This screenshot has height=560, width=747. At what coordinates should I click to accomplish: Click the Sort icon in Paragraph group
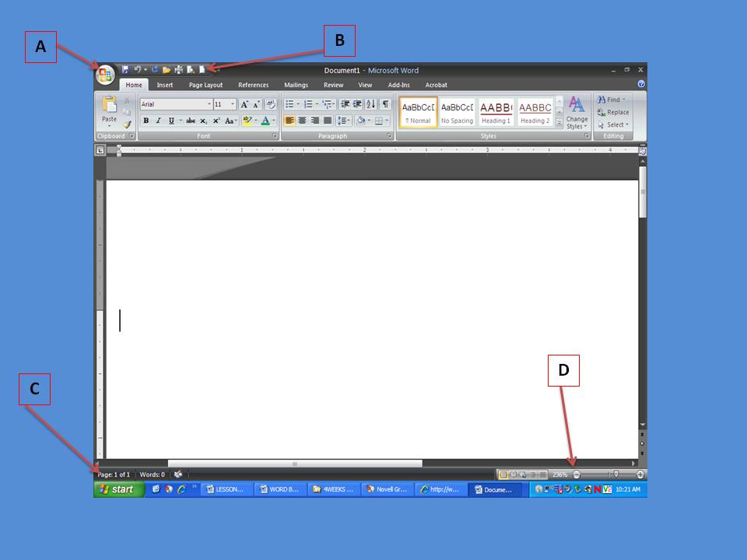coord(370,104)
